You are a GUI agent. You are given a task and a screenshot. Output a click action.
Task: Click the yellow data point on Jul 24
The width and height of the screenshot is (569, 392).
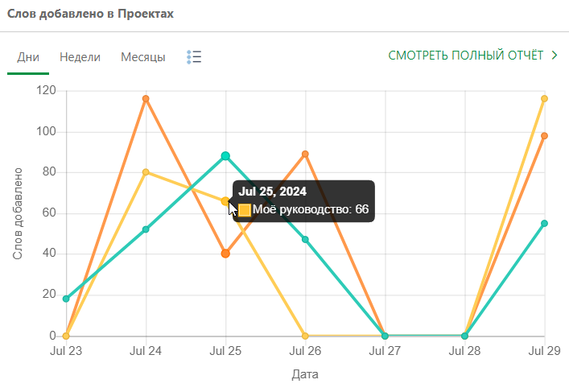click(x=146, y=172)
